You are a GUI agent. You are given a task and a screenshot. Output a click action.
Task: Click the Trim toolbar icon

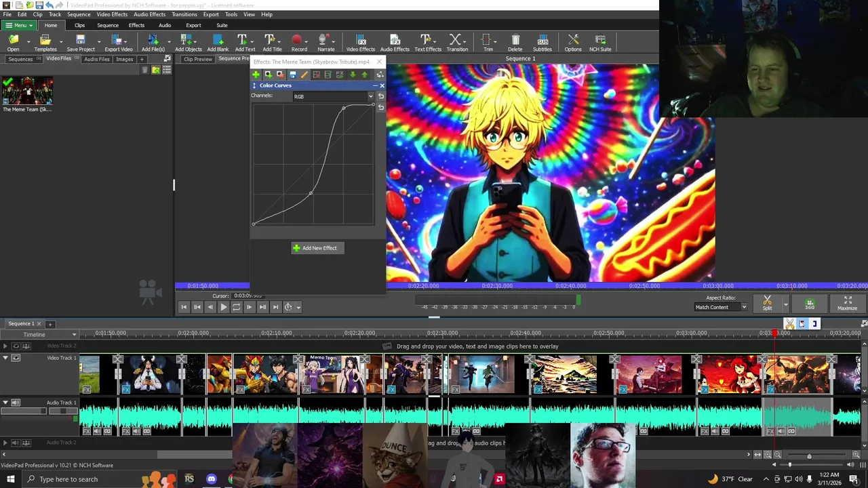click(x=488, y=43)
